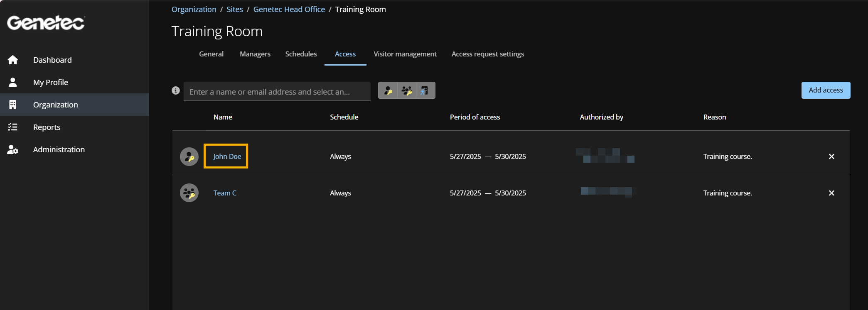
Task: Remove John Doe's access with the X
Action: [x=831, y=156]
